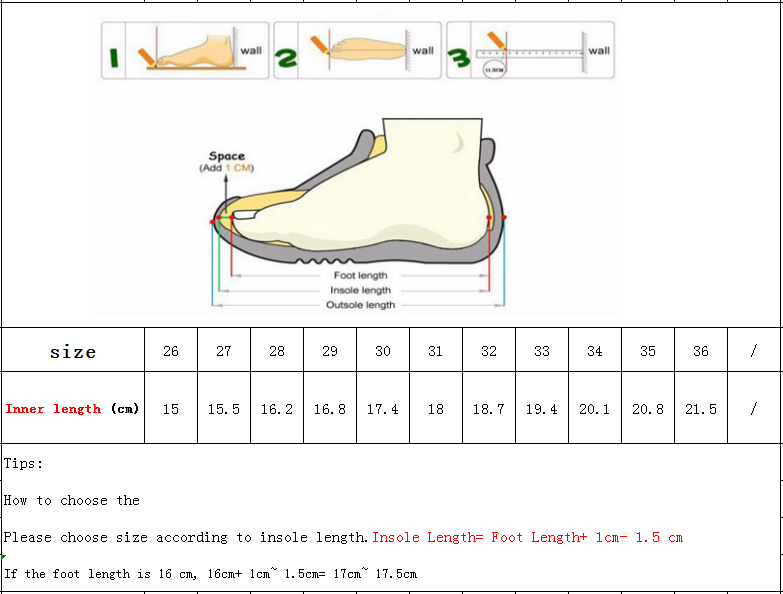Click the green number 2 step marker
Viewport: 783px width, 594px height.
click(287, 58)
